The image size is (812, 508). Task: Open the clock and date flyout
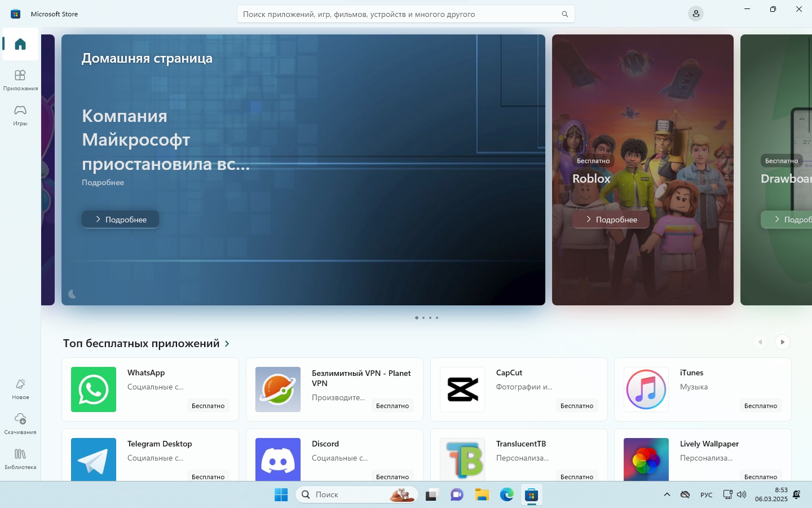click(x=771, y=494)
